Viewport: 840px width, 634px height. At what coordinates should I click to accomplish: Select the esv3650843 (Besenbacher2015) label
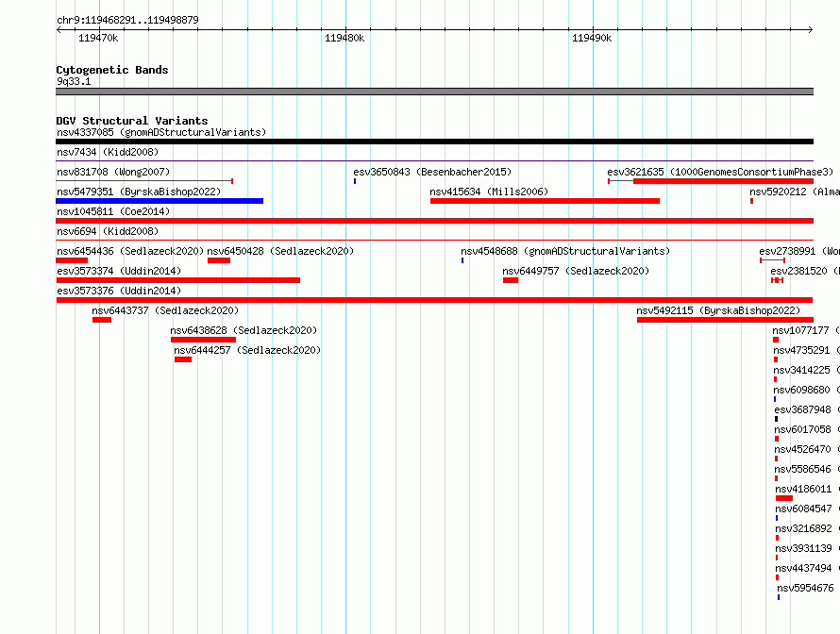click(432, 172)
